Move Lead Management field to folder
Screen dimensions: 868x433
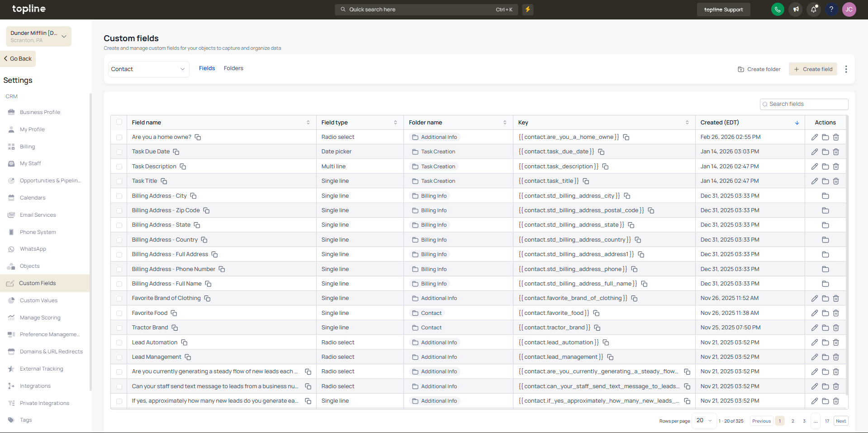point(825,357)
